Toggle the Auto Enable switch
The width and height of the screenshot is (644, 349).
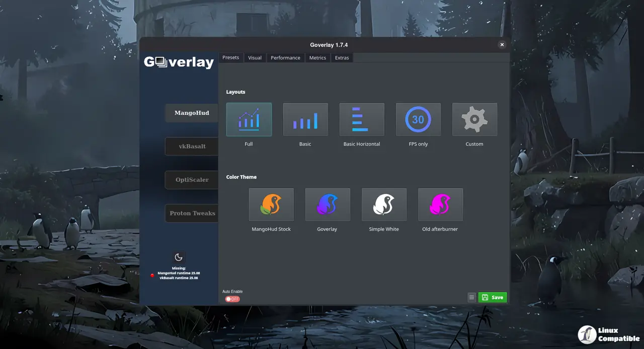pos(232,299)
